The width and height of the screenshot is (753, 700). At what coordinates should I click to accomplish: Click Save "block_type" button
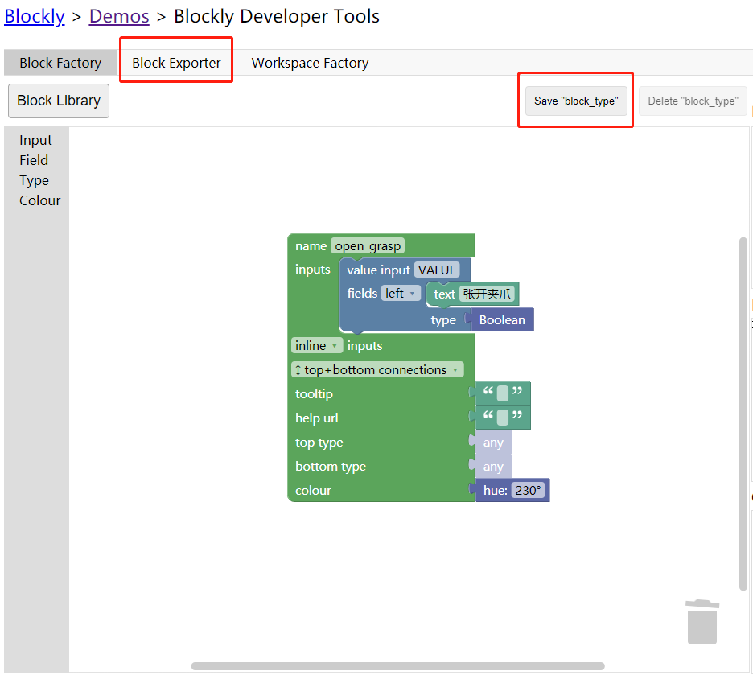click(x=576, y=101)
